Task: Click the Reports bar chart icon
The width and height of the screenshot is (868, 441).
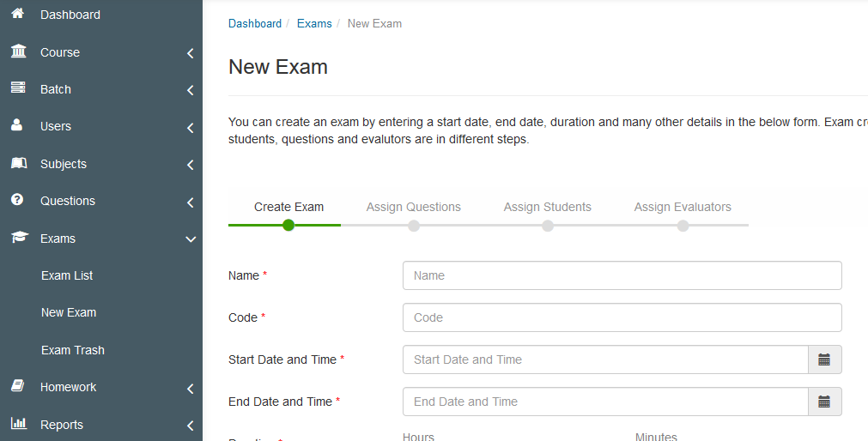Action: pos(19,424)
